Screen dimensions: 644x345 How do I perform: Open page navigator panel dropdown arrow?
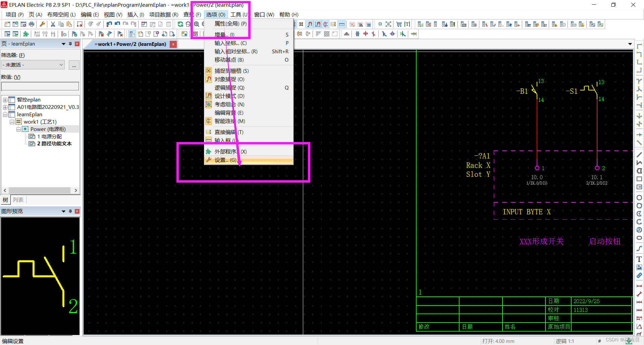pos(63,44)
